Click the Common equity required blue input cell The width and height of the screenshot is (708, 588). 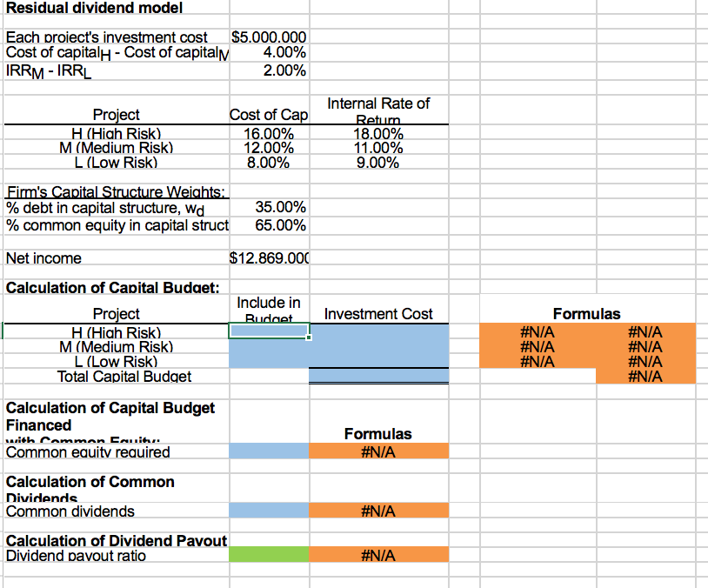coord(266,451)
